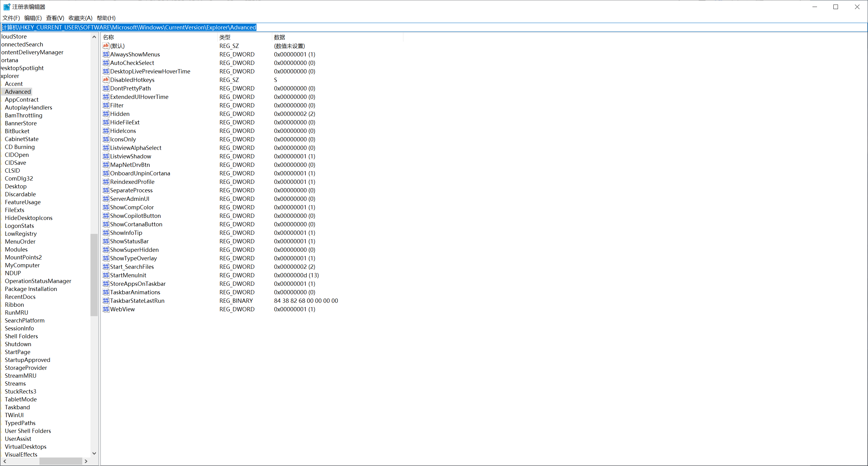Click the 84 38 82 68 binary data
The height and width of the screenshot is (466, 868).
coord(306,301)
